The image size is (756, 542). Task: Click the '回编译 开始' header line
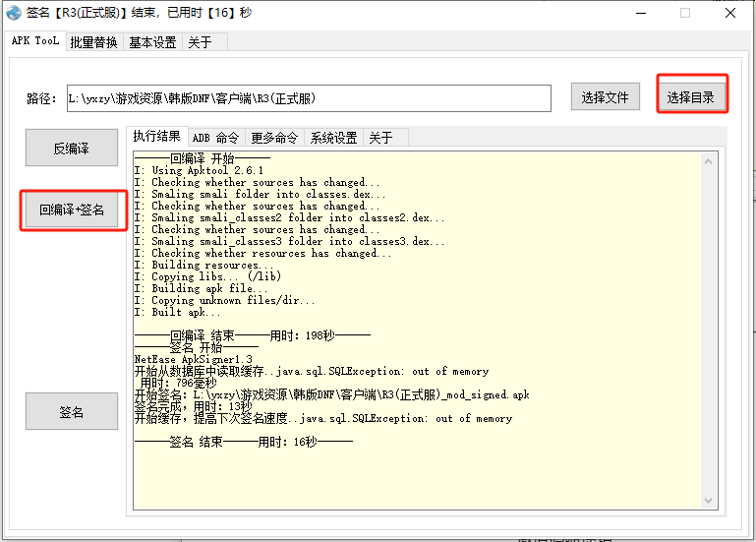pos(203,158)
